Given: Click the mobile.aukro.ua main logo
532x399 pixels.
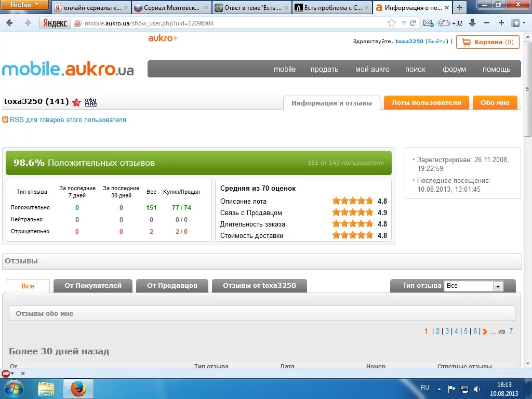Looking at the screenshot, I should pyautogui.click(x=68, y=69).
